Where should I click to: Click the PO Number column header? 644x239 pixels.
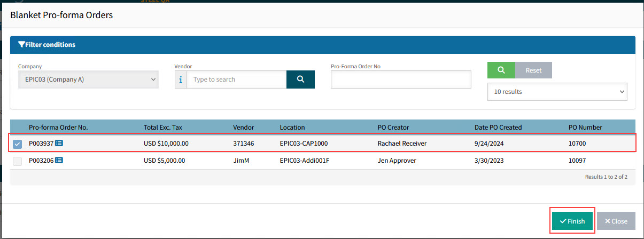[x=585, y=128]
